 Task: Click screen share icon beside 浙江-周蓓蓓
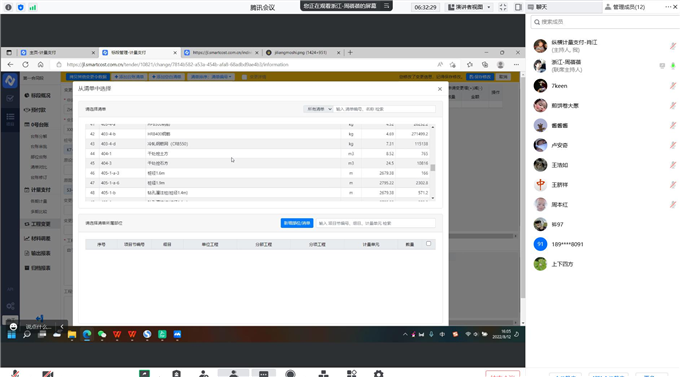662,66
